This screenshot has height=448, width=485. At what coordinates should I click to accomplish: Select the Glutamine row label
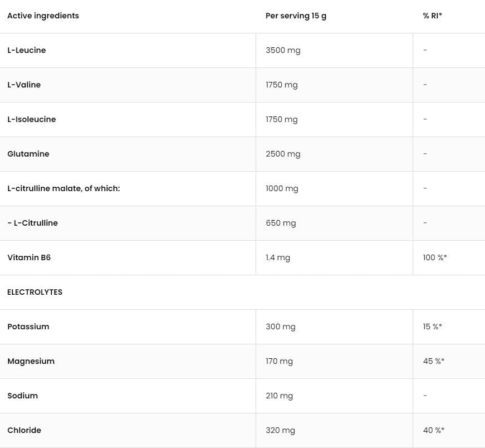28,154
